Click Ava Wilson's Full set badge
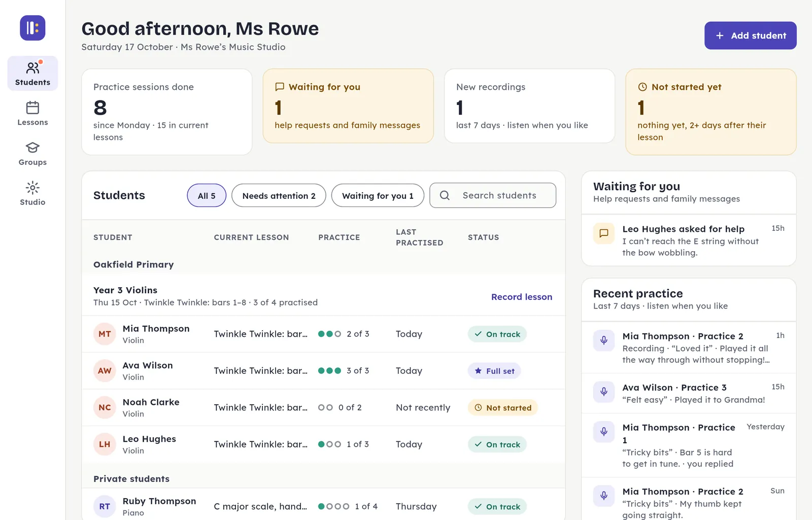The height and width of the screenshot is (520, 812). [494, 371]
